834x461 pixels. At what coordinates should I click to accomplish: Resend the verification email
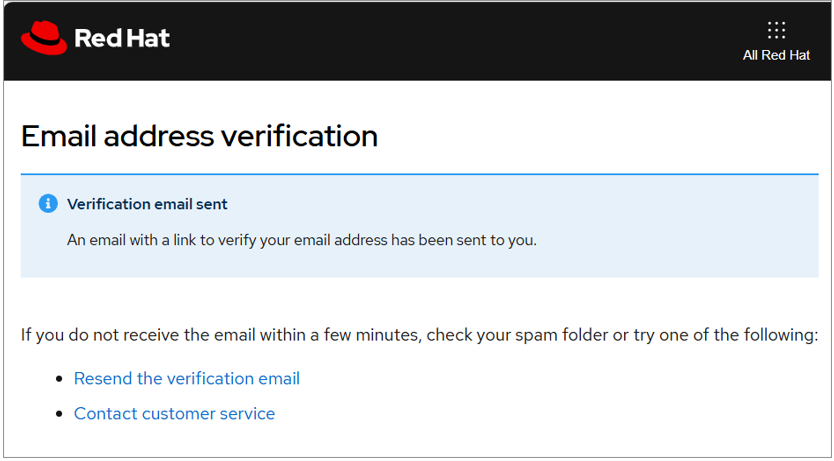187,379
